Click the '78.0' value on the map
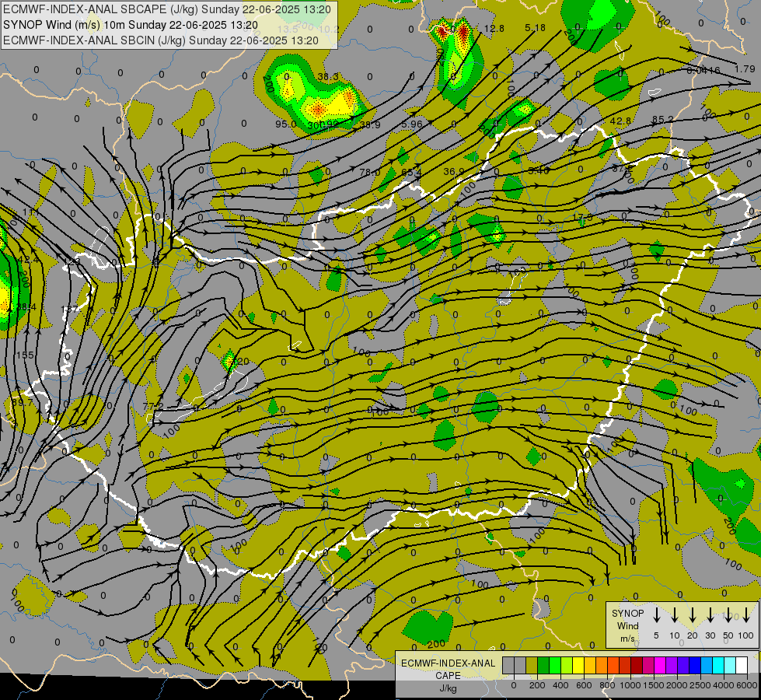 [370, 172]
